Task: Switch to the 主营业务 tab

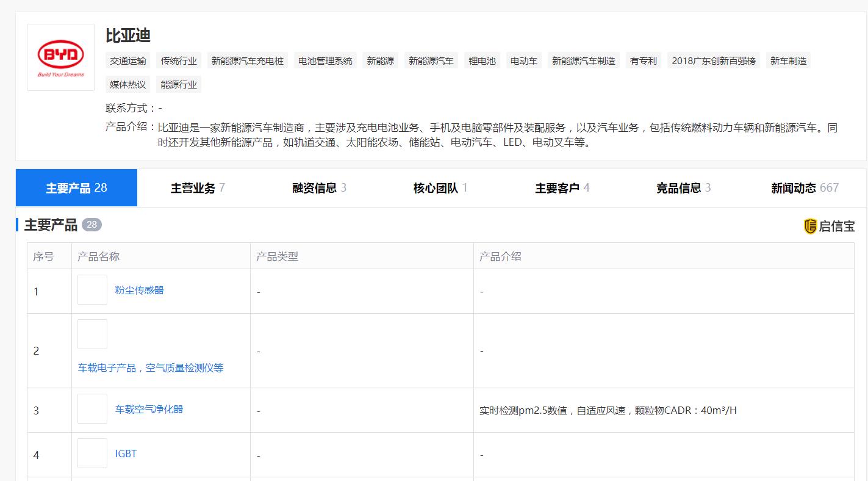Action: [198, 188]
